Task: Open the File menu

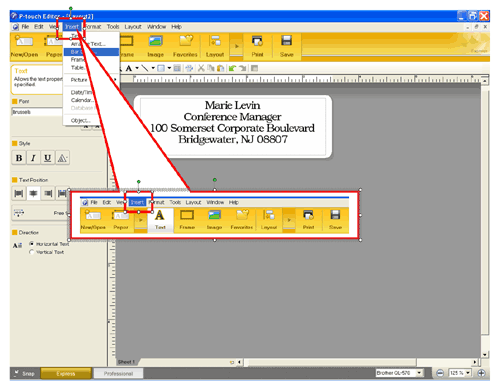Action: pos(25,27)
